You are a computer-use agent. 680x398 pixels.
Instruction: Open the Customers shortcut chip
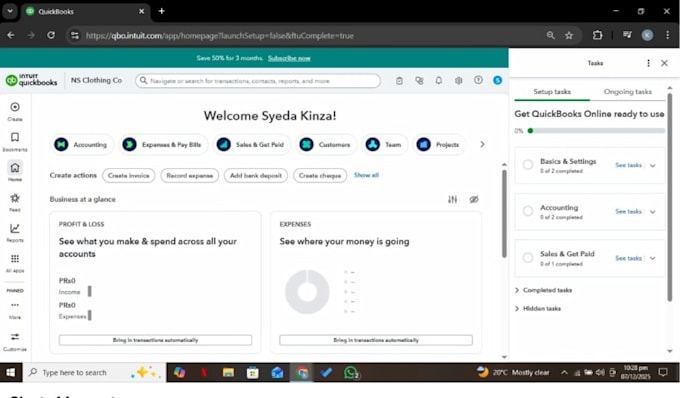click(326, 144)
